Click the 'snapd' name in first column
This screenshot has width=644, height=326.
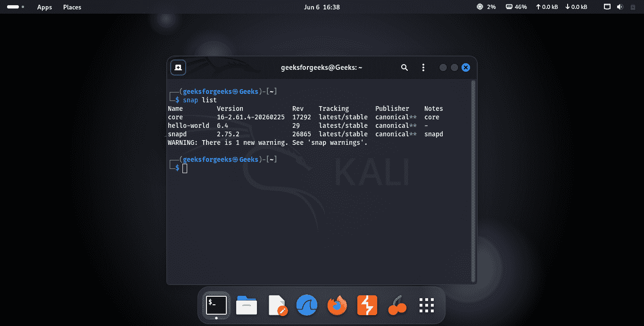pos(177,134)
